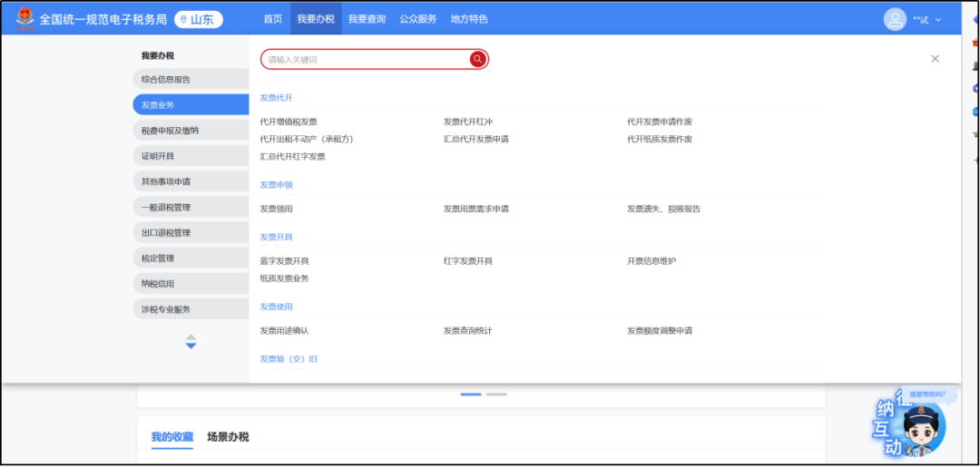This screenshot has height=467, width=980.
Task: Open 蓝字发票开具 link
Action: tap(284, 261)
